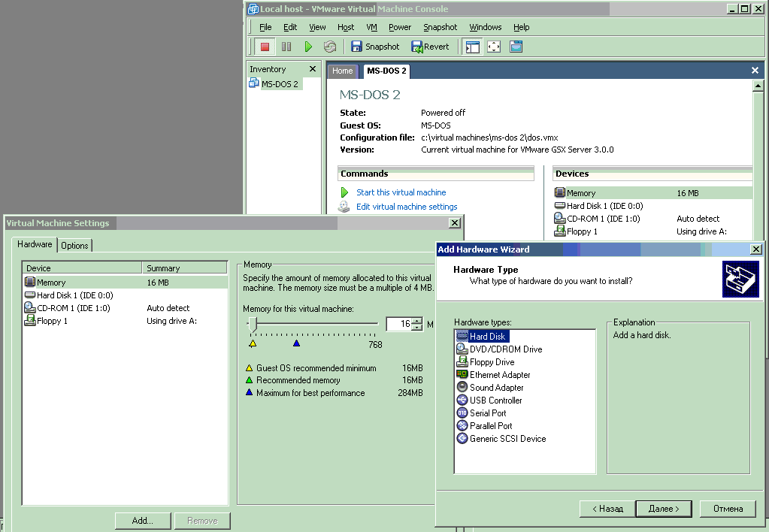Click the console summary scrollbar up arrow
Image resolution: width=769 pixels, height=532 pixels.
coord(758,86)
